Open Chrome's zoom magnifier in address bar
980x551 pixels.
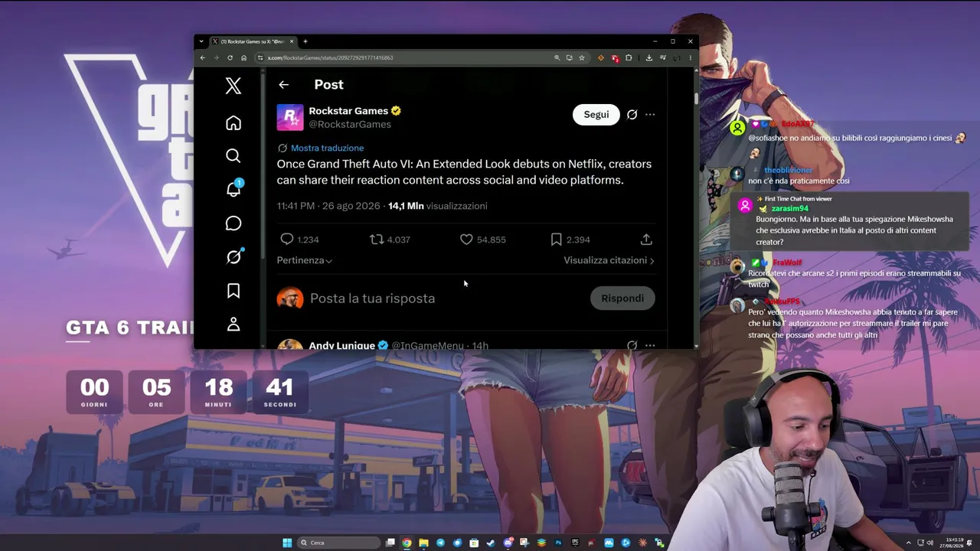click(x=557, y=57)
